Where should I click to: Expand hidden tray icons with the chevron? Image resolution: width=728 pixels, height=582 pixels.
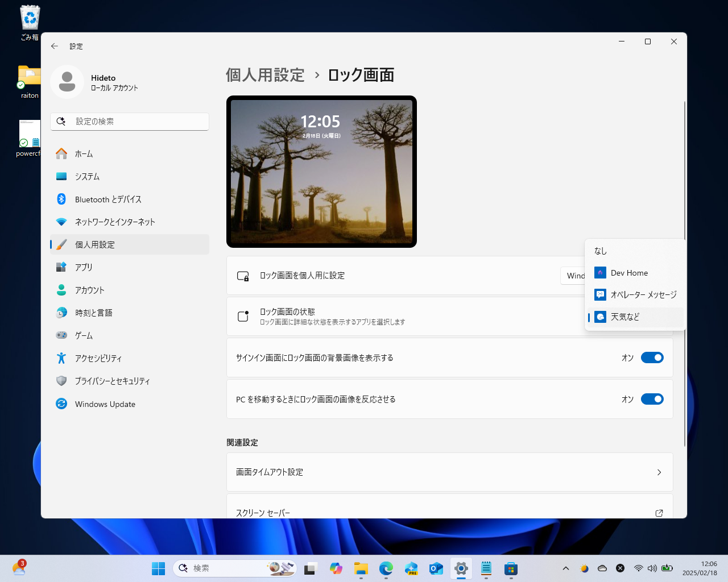(566, 568)
